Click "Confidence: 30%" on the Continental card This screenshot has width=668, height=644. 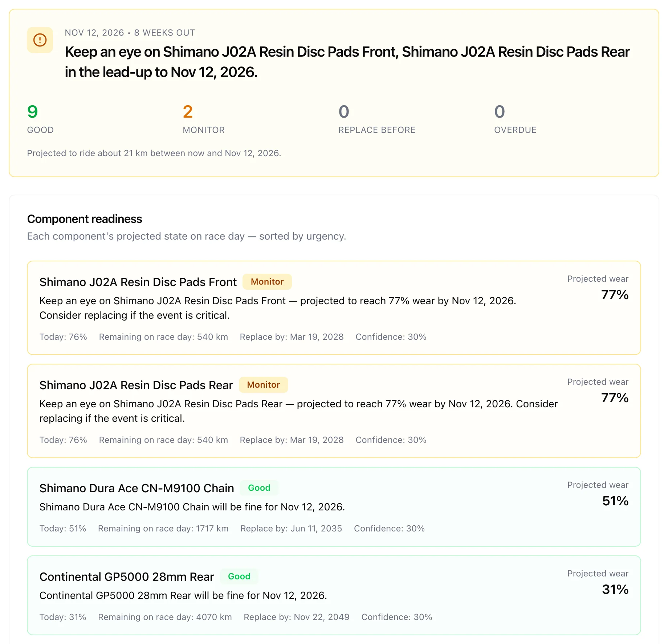[x=397, y=617]
